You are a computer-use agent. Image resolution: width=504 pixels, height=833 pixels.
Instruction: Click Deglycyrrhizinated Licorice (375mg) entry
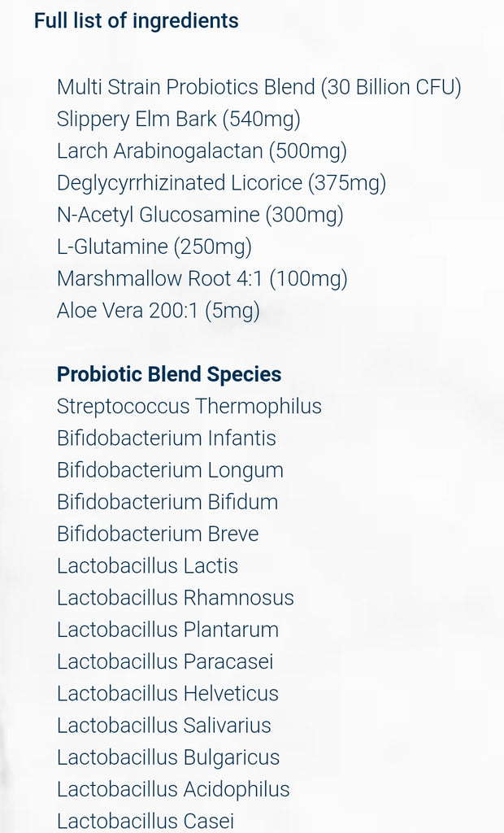coord(221,183)
